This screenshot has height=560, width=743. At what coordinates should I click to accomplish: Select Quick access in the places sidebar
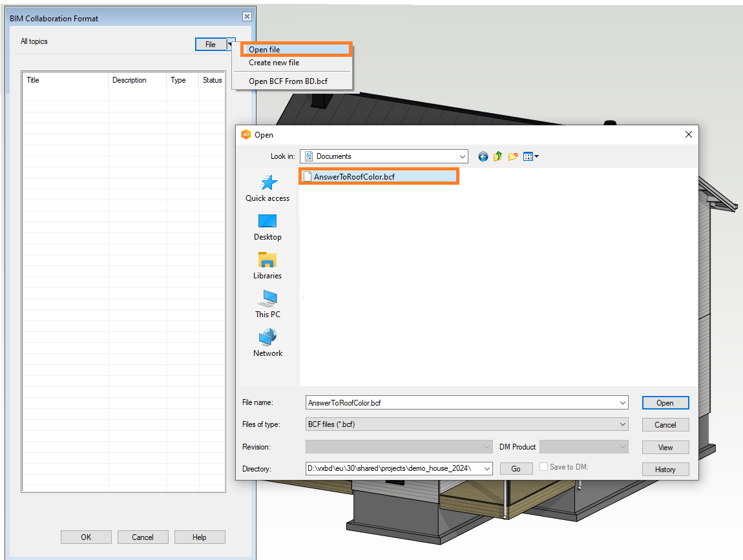click(267, 188)
